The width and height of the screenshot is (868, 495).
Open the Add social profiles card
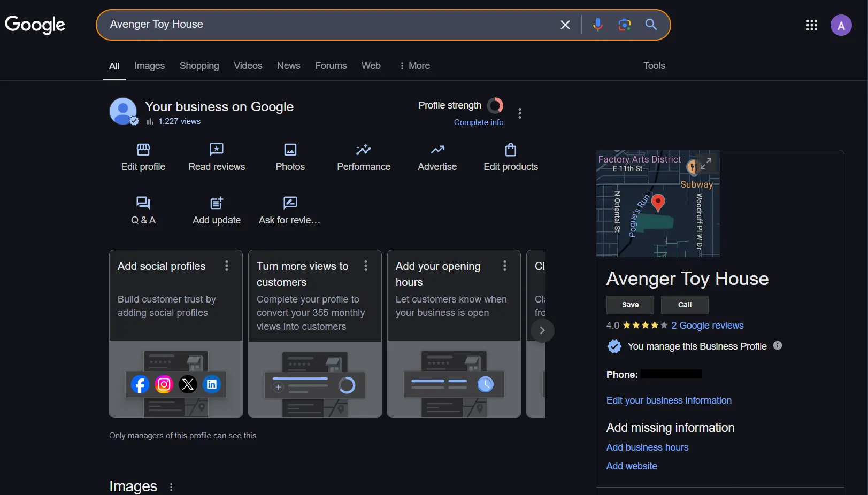tap(176, 334)
